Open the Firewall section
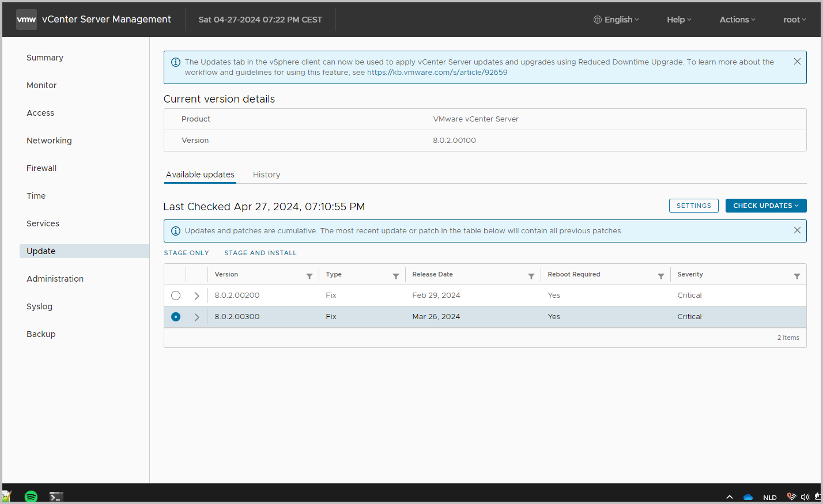Image resolution: width=823 pixels, height=504 pixels. (41, 168)
